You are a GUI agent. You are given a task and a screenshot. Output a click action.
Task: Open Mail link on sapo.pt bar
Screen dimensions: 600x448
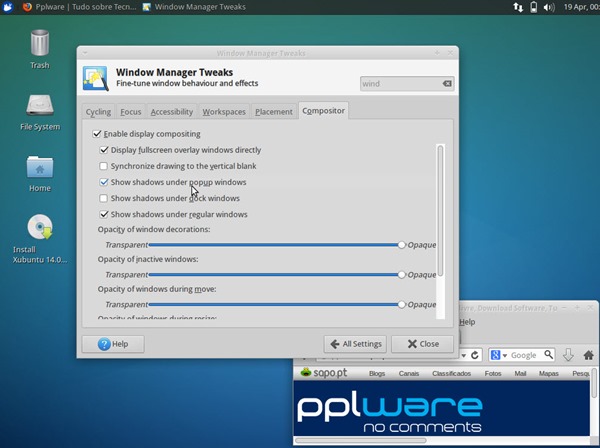[x=520, y=373]
